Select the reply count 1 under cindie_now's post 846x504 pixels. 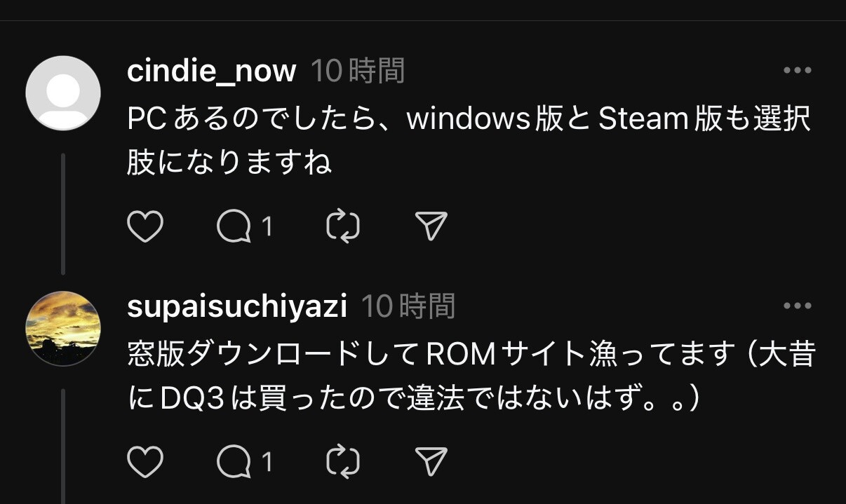[x=267, y=227]
